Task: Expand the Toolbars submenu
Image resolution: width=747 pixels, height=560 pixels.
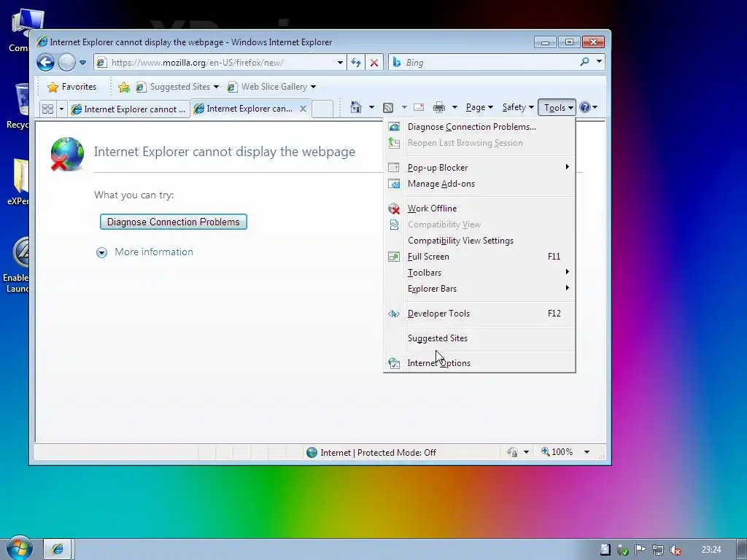Action: (x=480, y=273)
